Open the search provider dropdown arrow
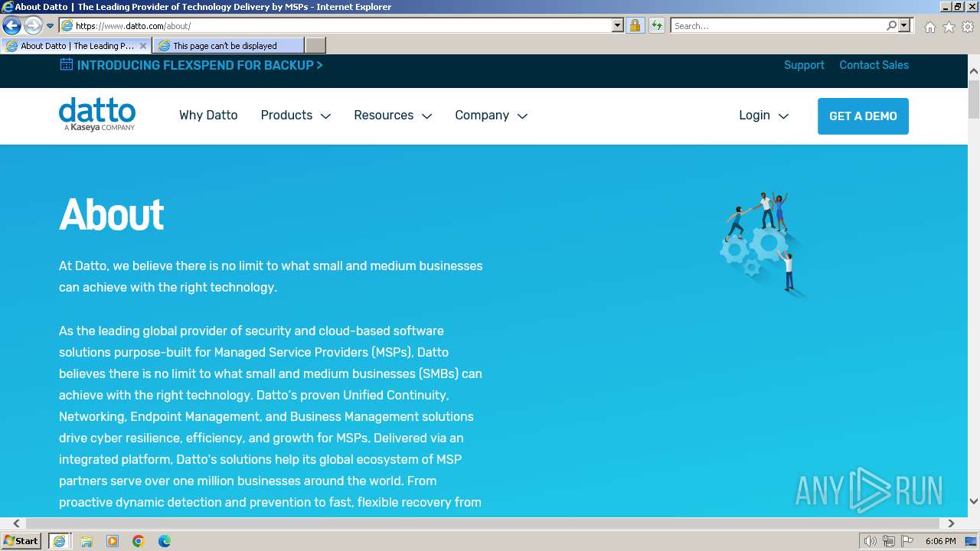This screenshot has width=980, height=551. [x=904, y=25]
